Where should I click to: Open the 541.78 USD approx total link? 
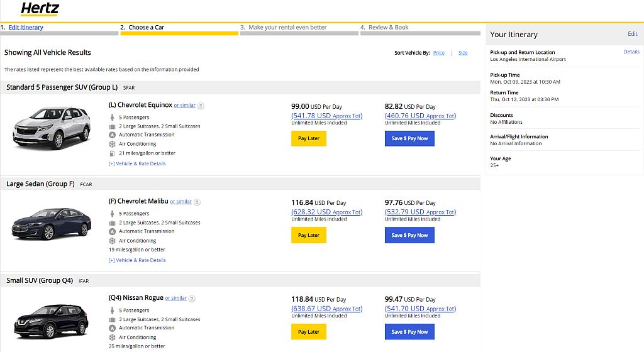(327, 116)
